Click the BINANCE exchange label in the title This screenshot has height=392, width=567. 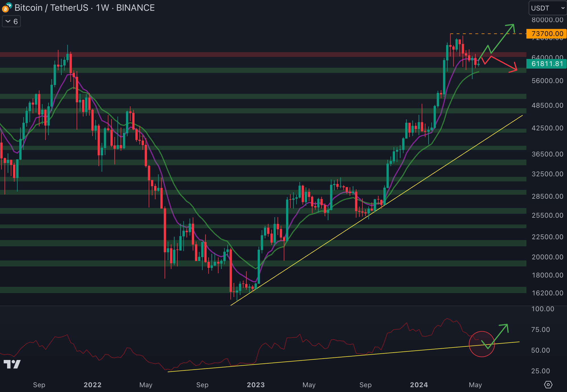tap(135, 8)
